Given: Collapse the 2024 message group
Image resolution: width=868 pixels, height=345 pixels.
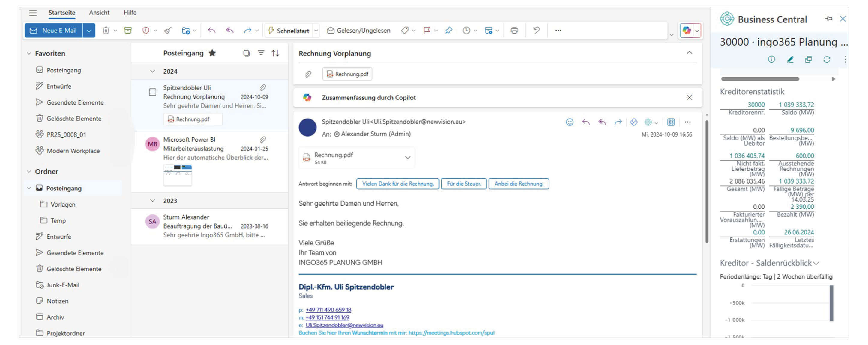Looking at the screenshot, I should pyautogui.click(x=153, y=72).
